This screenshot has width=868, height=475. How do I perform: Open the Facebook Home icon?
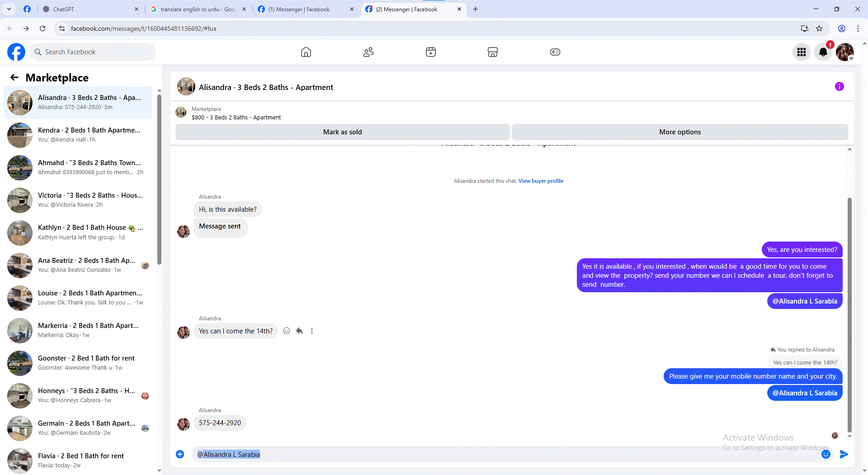306,52
